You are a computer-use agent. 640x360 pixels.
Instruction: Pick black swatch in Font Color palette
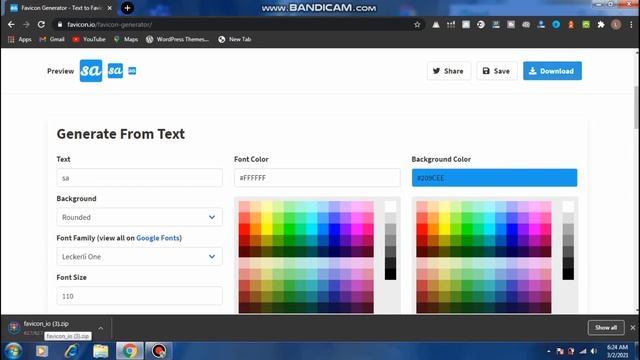click(x=390, y=274)
